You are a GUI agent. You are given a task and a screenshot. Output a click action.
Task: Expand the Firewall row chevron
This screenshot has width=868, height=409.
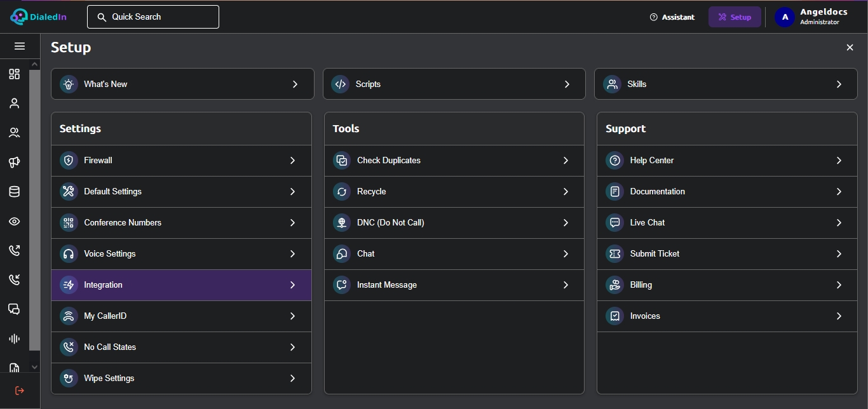(x=292, y=161)
